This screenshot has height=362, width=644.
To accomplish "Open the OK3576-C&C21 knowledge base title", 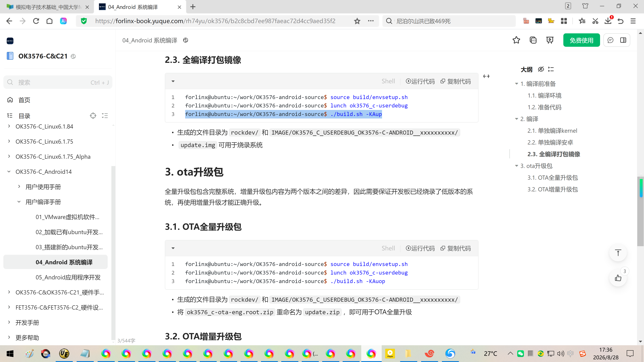I will tap(43, 56).
